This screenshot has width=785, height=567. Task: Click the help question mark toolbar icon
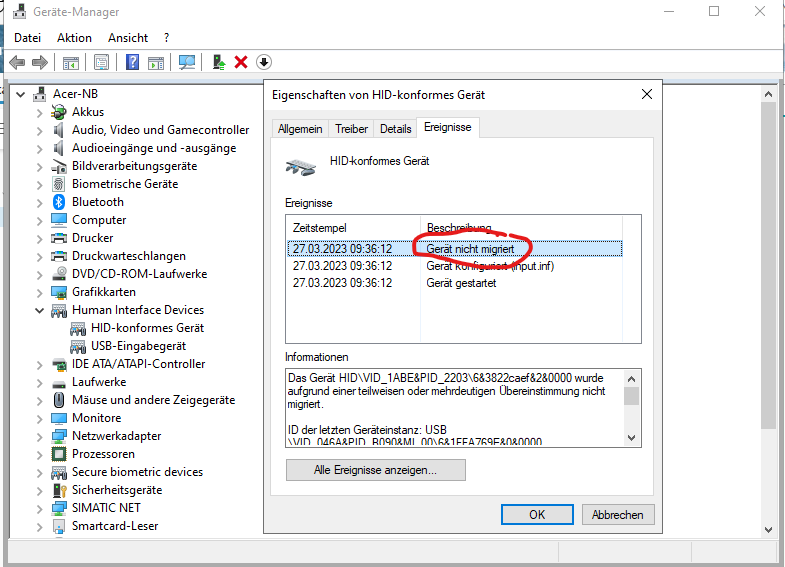[132, 62]
